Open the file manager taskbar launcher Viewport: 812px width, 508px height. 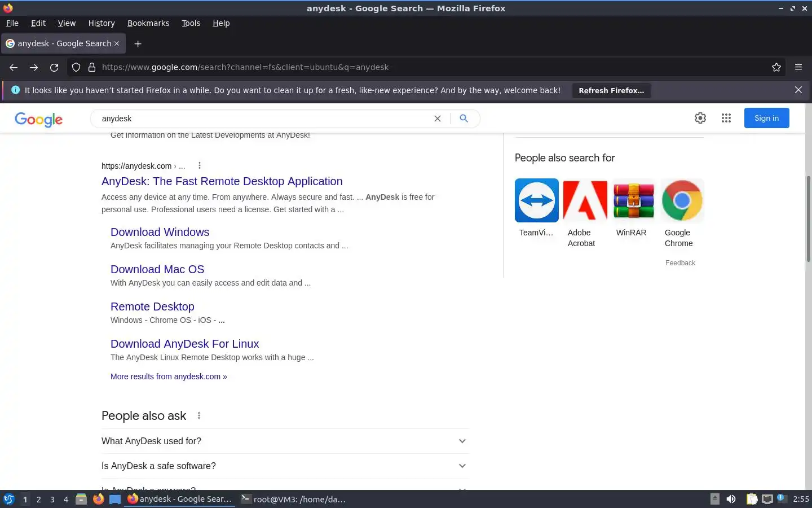pyautogui.click(x=81, y=499)
